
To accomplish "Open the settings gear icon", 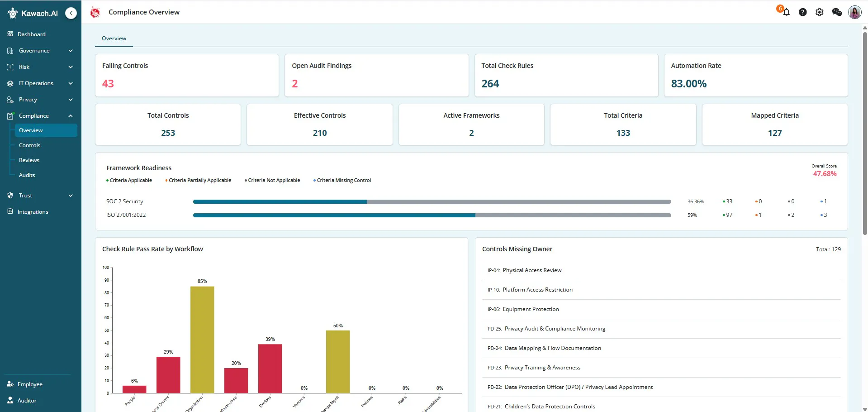I will 819,12.
